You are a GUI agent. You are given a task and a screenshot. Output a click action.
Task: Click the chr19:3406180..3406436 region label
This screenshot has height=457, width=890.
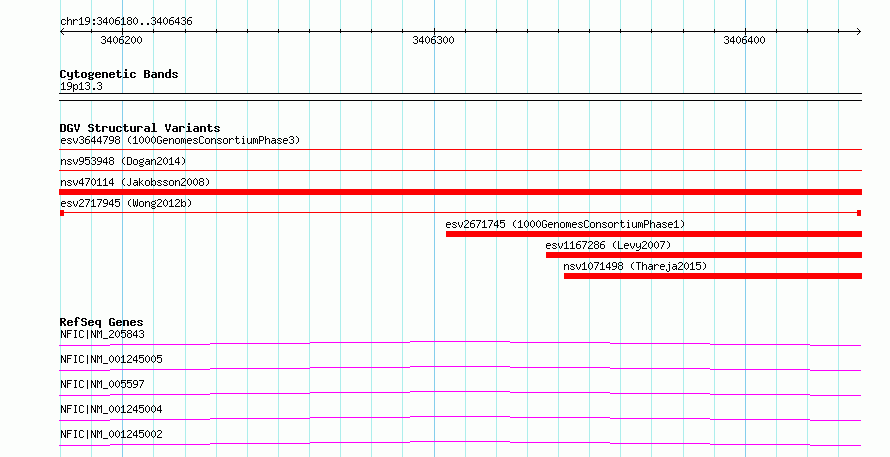pos(126,21)
